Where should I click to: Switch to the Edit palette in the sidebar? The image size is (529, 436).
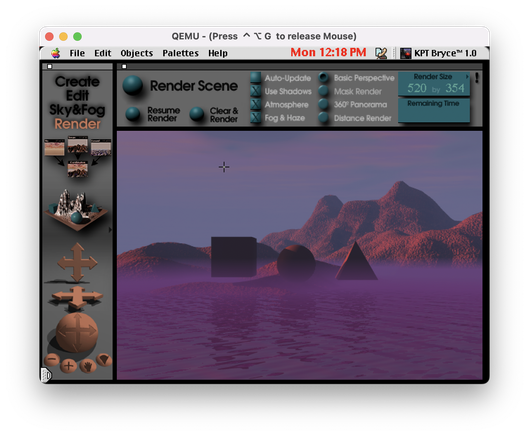(77, 96)
